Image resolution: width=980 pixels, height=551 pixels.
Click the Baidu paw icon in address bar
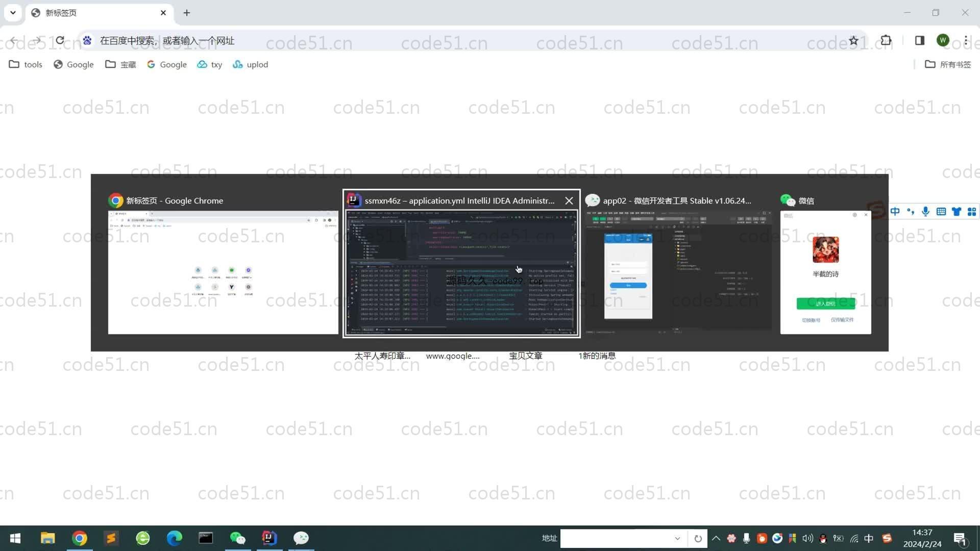[x=87, y=40]
